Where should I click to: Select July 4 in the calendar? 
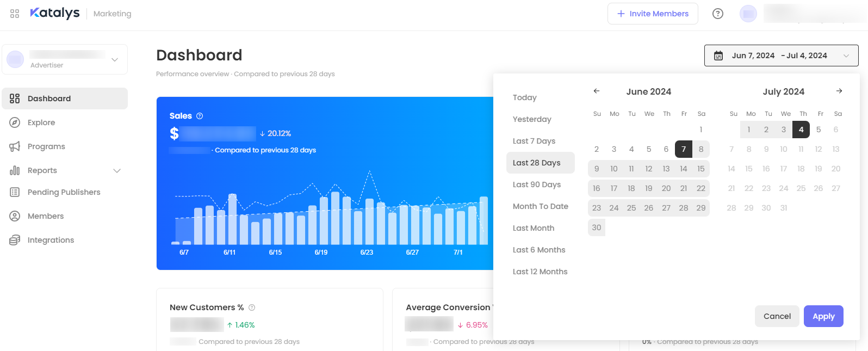coord(801,130)
